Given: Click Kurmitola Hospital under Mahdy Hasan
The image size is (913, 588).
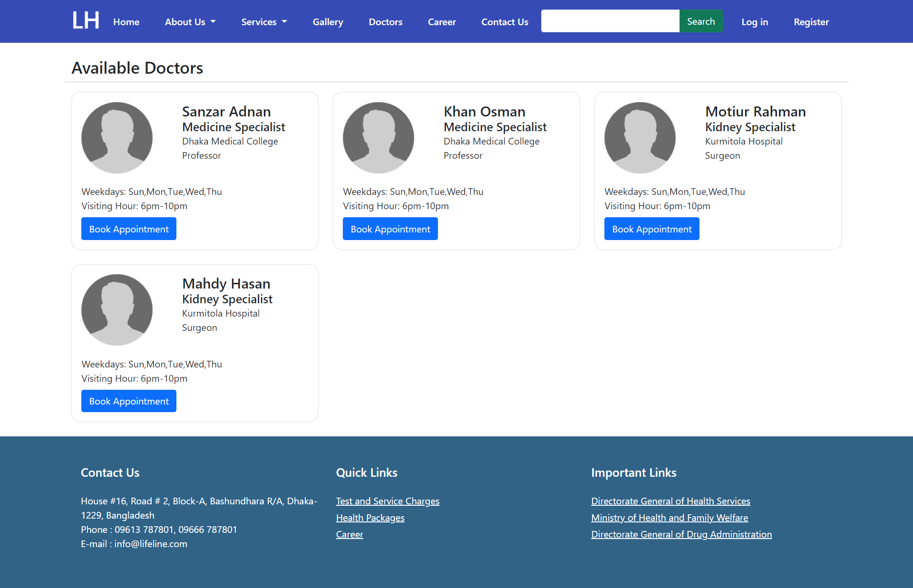Looking at the screenshot, I should pyautogui.click(x=221, y=313).
